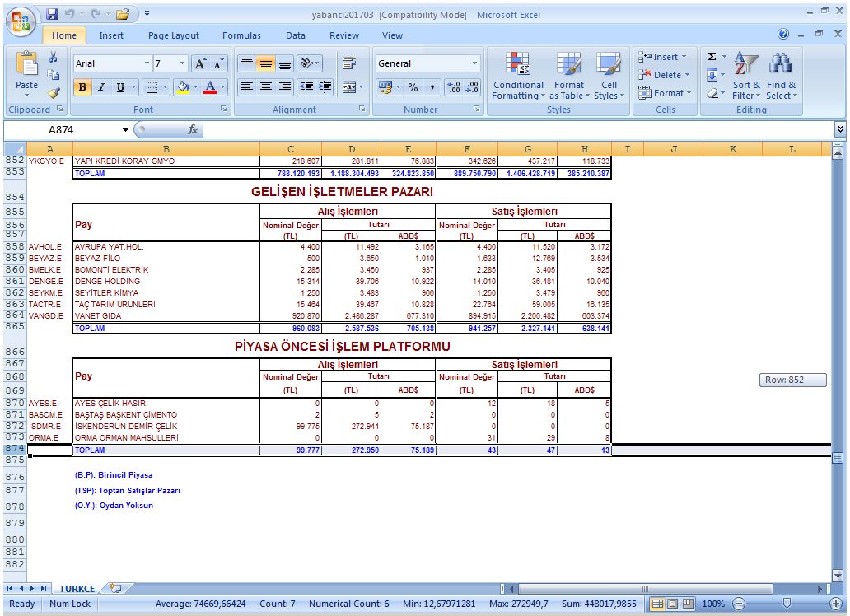Image resolution: width=850 pixels, height=616 pixels.
Task: Click the Clear eraser icon
Action: 712,93
